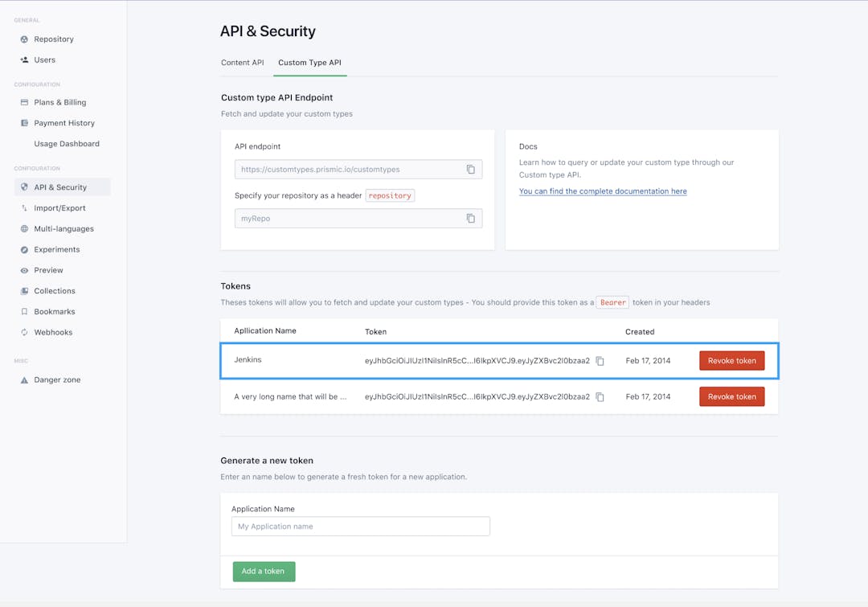868x607 pixels.
Task: Click the Application Name input field
Action: (360, 526)
